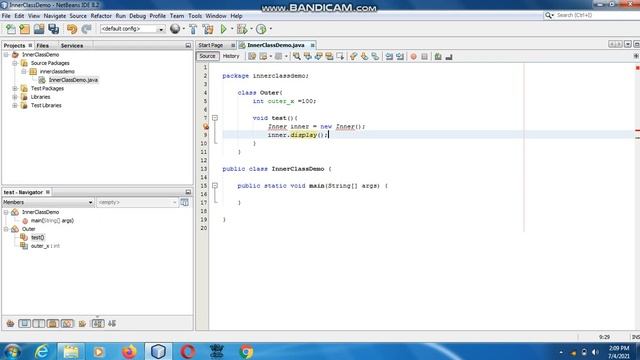
Task: Click the Start Macro Recording red icon
Action: pos(413,56)
